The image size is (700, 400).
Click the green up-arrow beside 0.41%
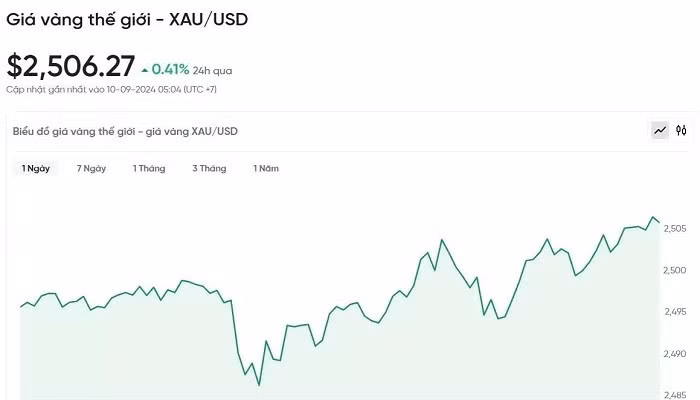pos(145,70)
